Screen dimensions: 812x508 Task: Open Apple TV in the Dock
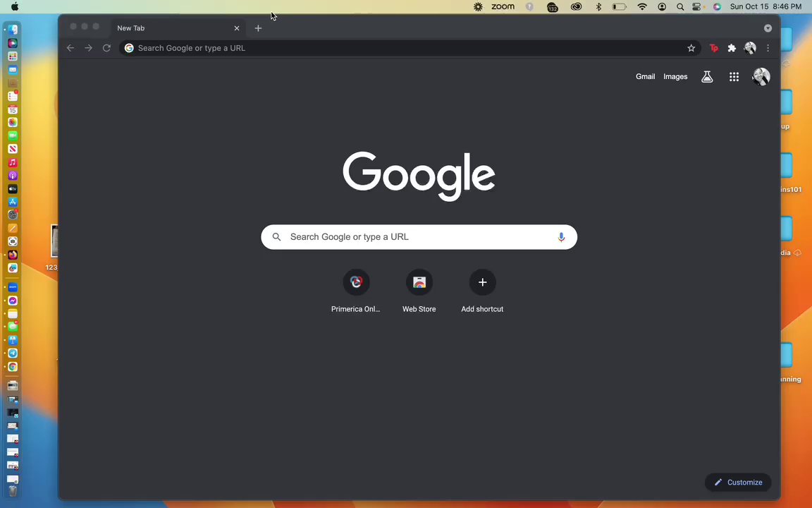13,188
